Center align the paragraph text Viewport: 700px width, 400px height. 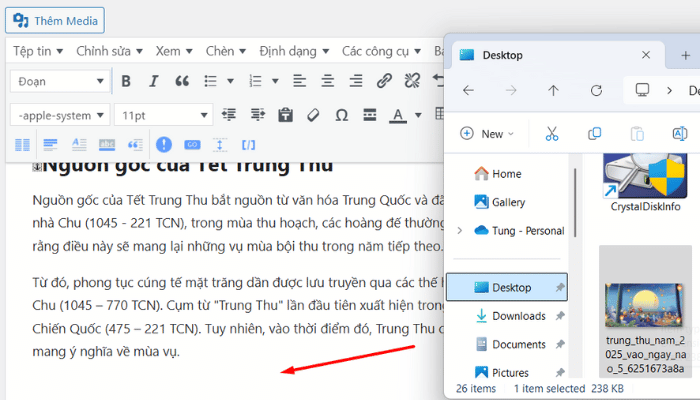pos(327,81)
